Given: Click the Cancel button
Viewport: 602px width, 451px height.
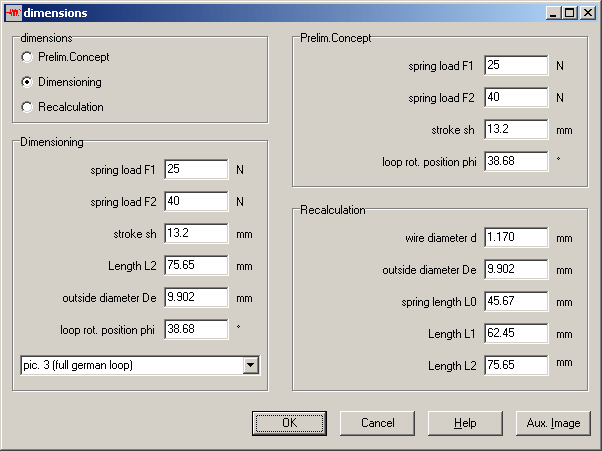Looking at the screenshot, I should click(x=377, y=423).
